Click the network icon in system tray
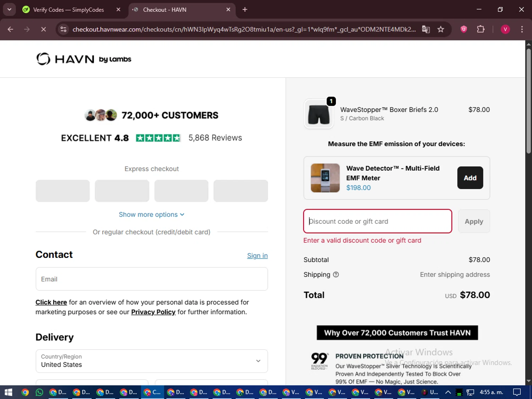The width and height of the screenshot is (532, 399). (x=470, y=392)
